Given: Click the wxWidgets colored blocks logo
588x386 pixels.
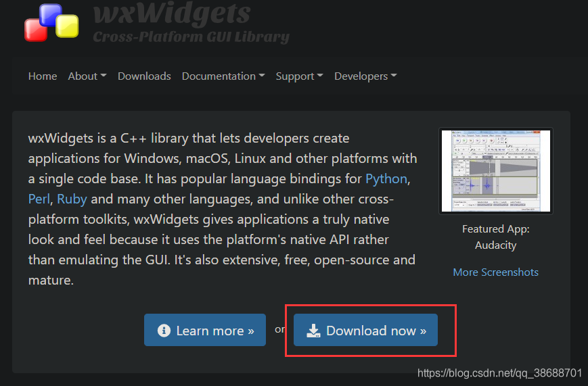Looking at the screenshot, I should pyautogui.click(x=51, y=22).
